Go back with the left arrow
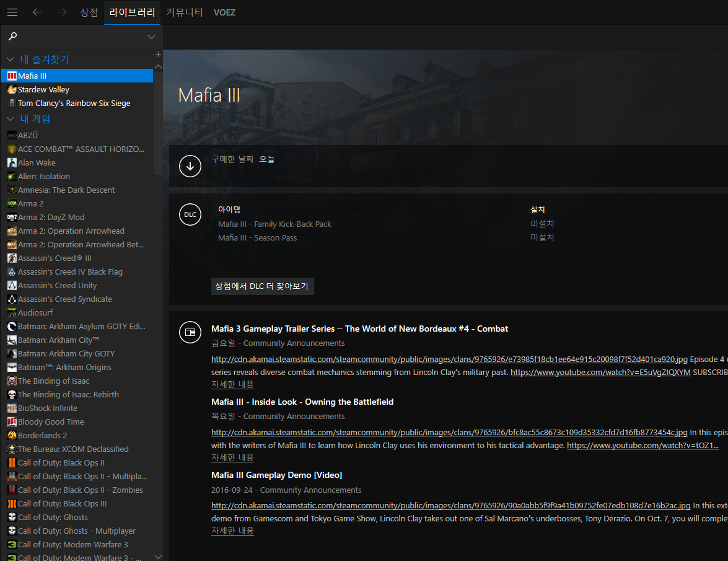 coord(37,12)
